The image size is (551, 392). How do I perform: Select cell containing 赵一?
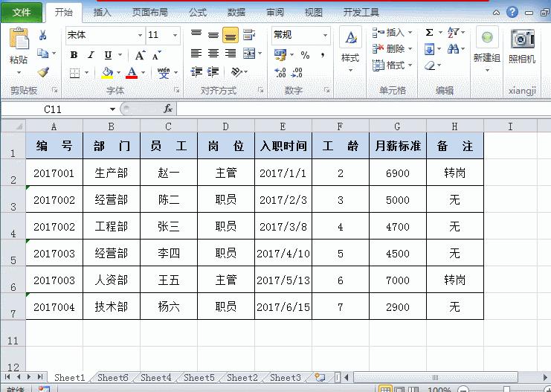tap(169, 173)
